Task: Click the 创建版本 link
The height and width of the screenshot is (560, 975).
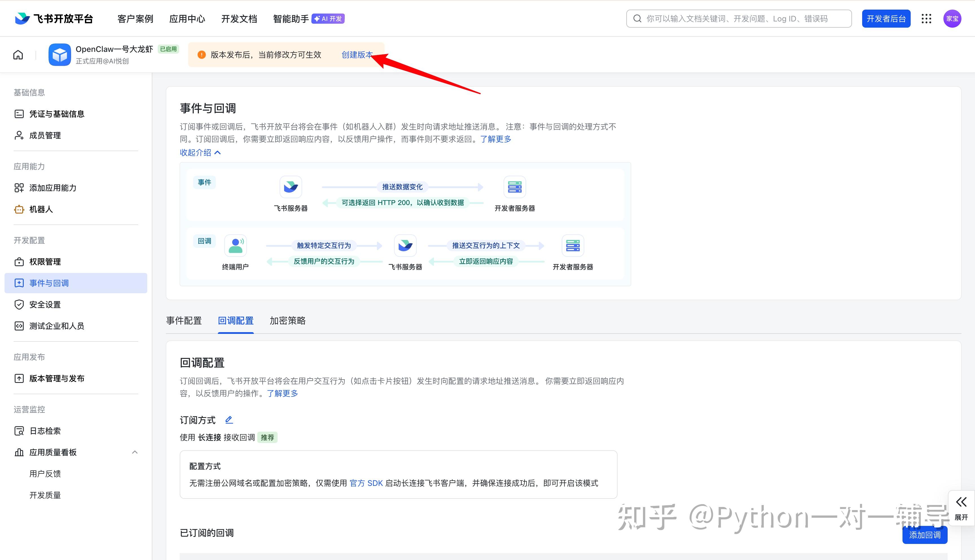Action: click(x=357, y=55)
